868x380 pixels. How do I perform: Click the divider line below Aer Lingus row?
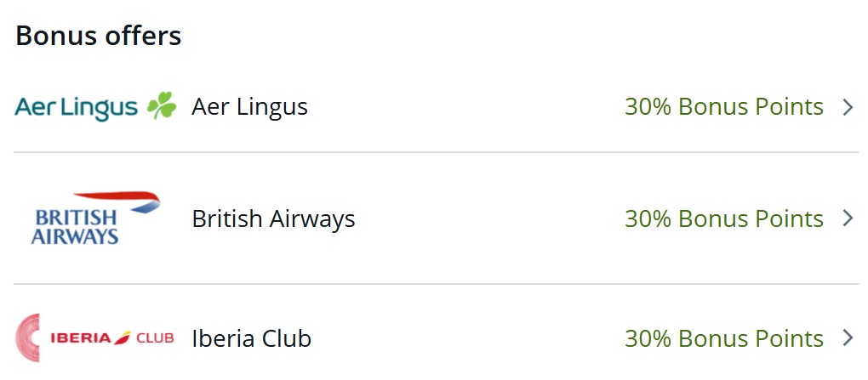[436, 153]
